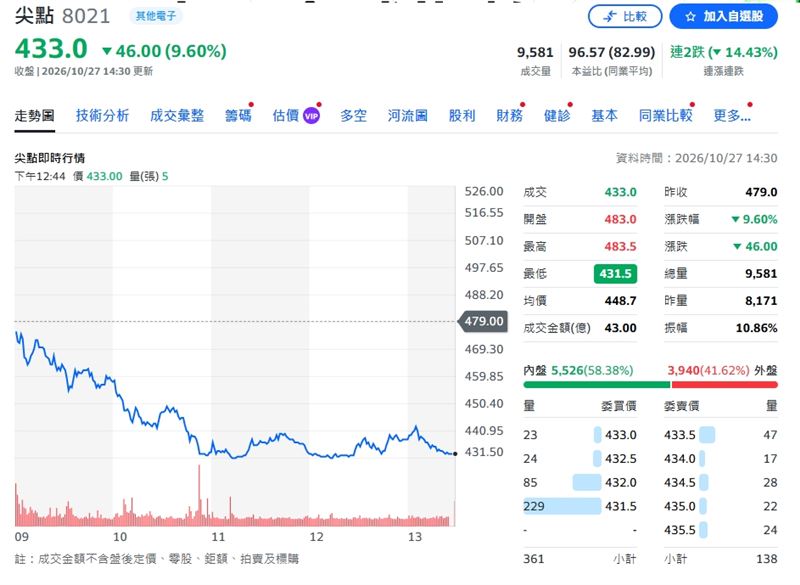Click the 昨收 479.0 value

(x=761, y=192)
